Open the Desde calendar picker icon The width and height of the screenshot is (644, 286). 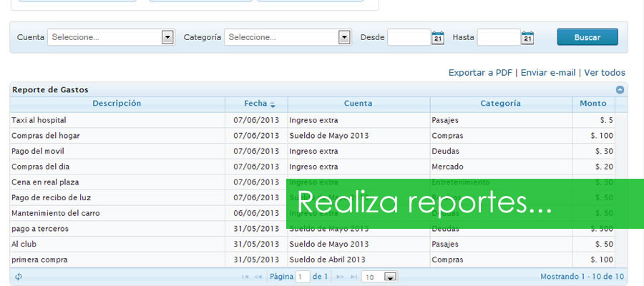(x=438, y=38)
